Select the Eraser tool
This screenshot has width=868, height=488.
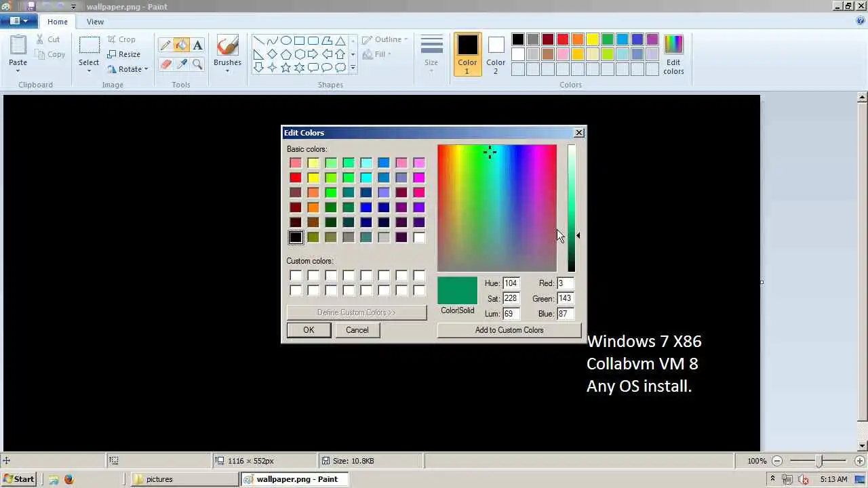[x=165, y=64]
